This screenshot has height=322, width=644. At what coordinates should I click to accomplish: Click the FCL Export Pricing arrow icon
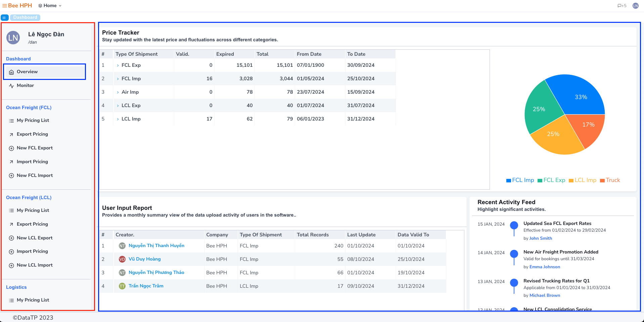11,134
